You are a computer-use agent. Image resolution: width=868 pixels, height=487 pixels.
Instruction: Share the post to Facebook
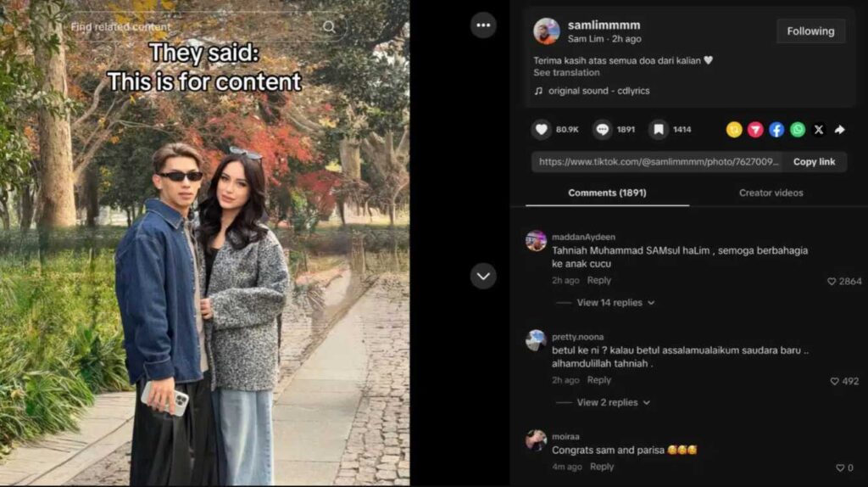pyautogui.click(x=776, y=130)
